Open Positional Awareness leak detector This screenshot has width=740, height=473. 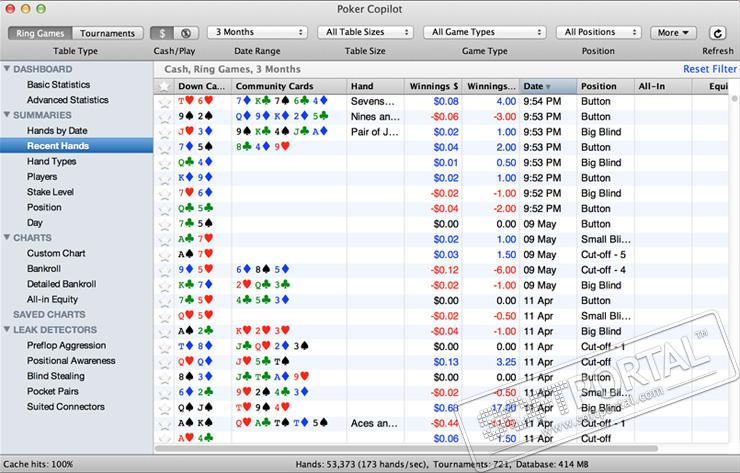pos(71,361)
